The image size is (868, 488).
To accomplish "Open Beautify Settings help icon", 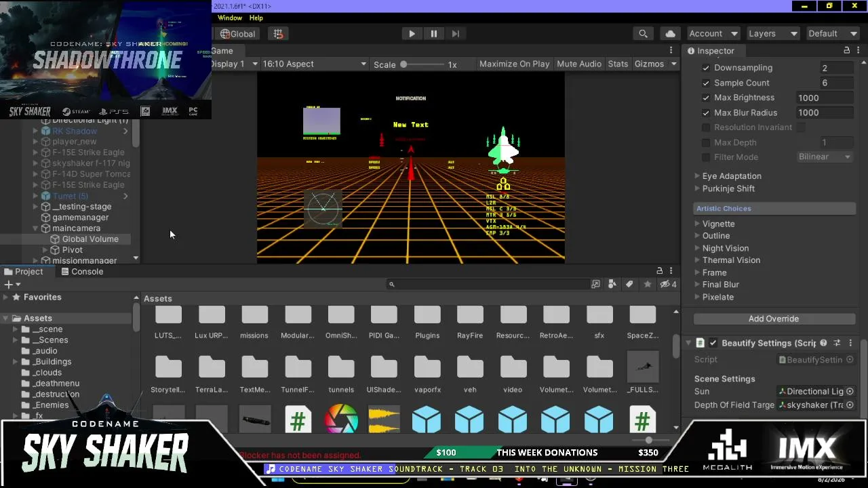I will (823, 343).
